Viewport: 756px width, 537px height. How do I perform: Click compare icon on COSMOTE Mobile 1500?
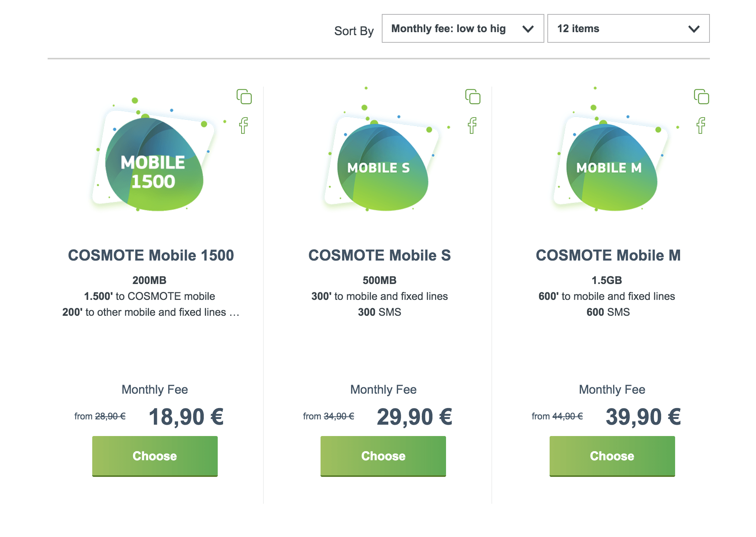(x=244, y=96)
